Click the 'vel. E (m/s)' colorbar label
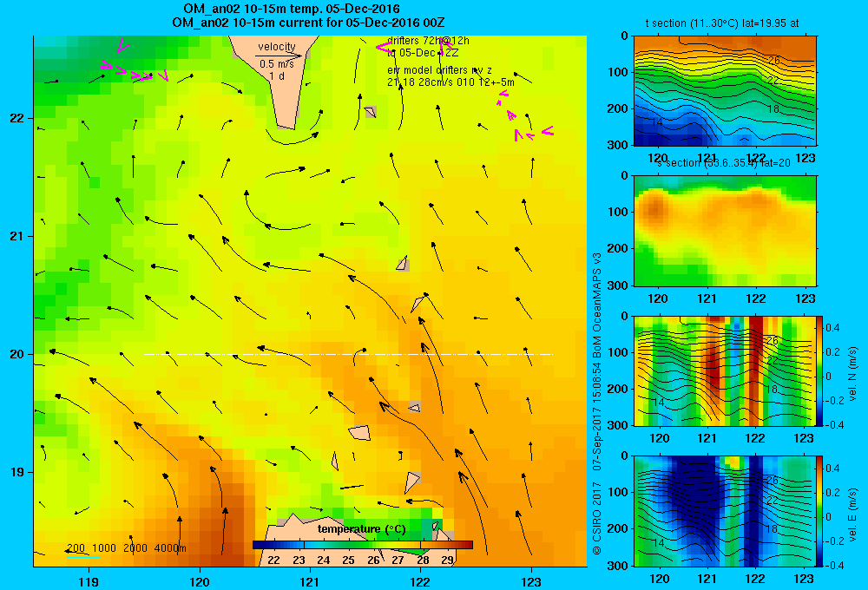This screenshot has width=868, height=590. (852, 515)
